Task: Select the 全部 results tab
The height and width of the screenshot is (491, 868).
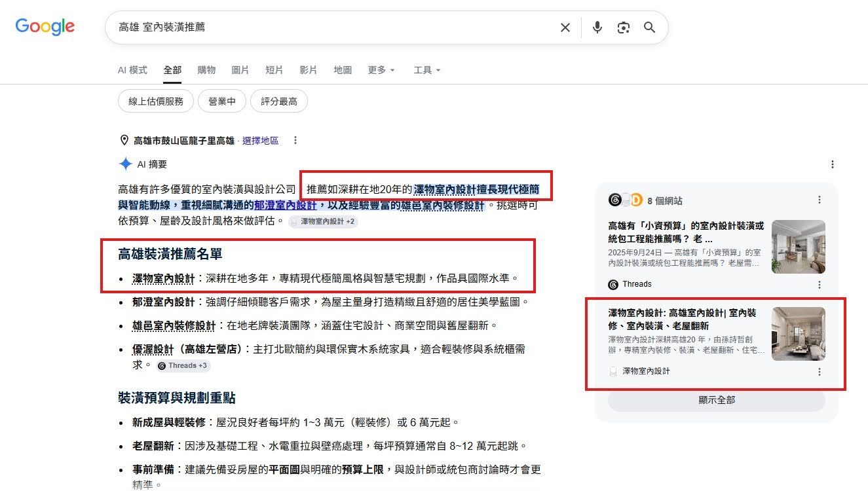Action: [x=172, y=70]
